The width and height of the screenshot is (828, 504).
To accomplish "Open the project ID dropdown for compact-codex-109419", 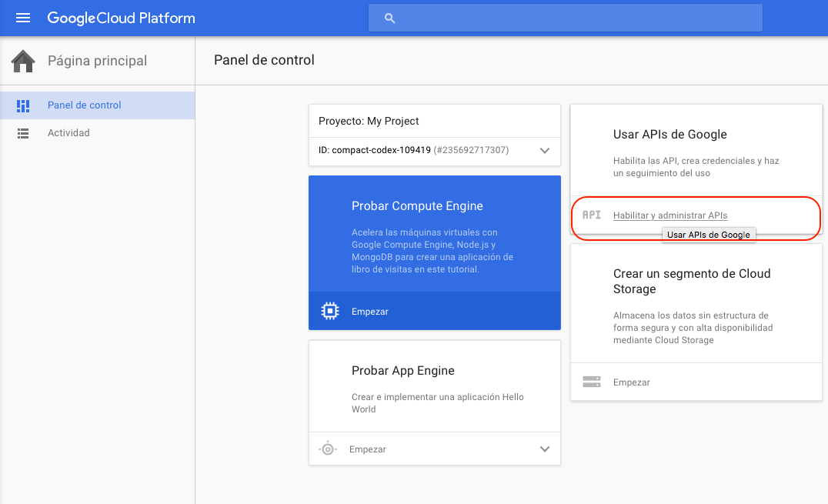I will coord(545,151).
